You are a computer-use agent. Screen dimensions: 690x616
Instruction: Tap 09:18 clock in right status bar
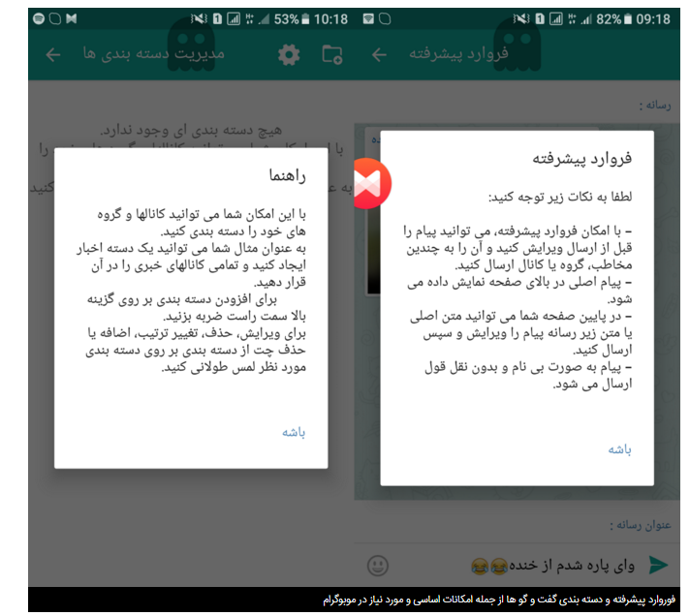tap(653, 19)
